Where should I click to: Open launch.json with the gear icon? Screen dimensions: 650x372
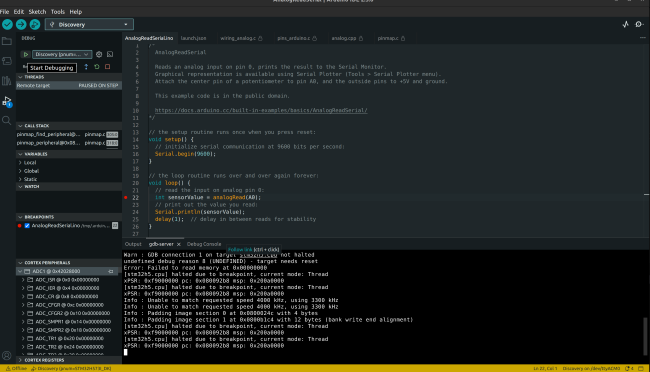(99, 54)
